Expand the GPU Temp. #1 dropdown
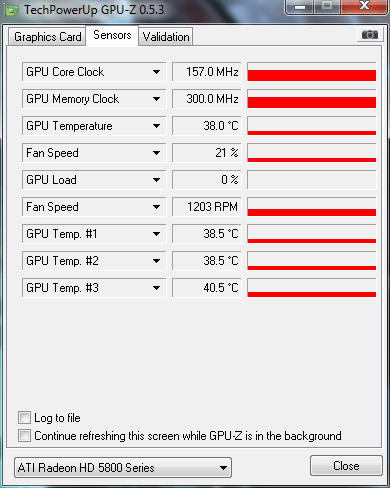 [156, 234]
